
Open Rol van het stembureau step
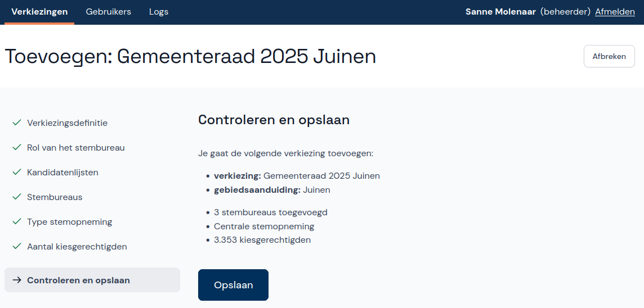pyautogui.click(x=76, y=147)
